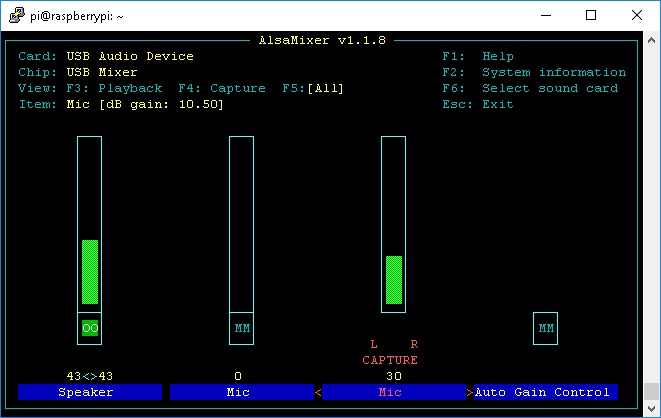Click F6: Select sound card entry

pos(530,88)
